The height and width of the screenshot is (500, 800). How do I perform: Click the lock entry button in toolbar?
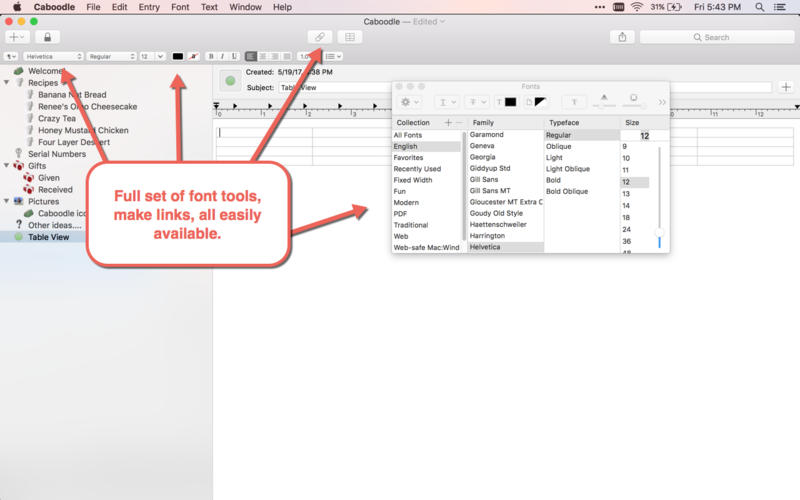[x=47, y=37]
